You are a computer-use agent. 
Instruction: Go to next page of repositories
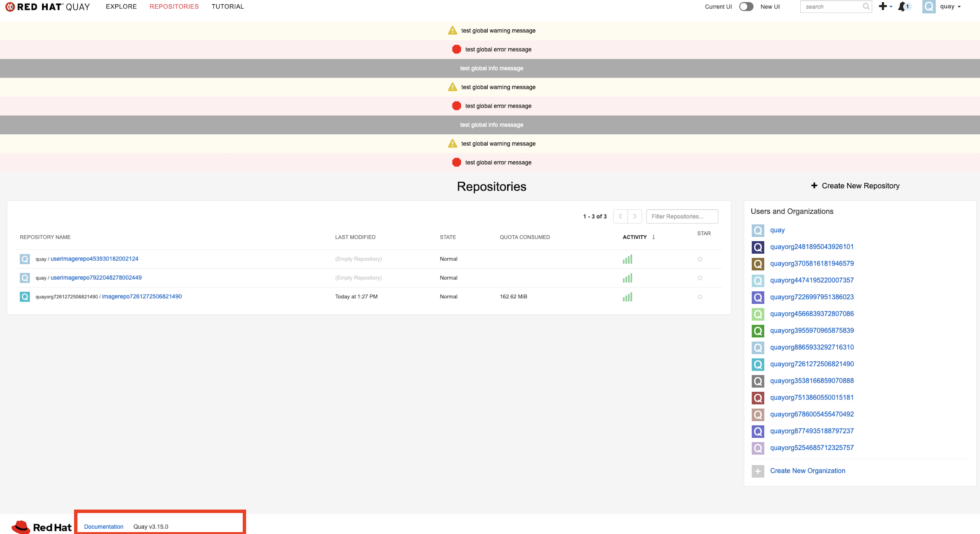[x=634, y=217]
